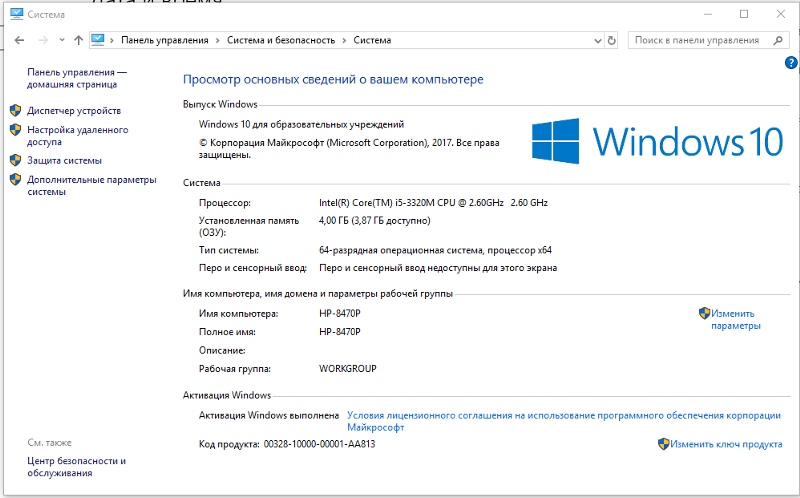Open the Microsoft license terms link

point(564,421)
